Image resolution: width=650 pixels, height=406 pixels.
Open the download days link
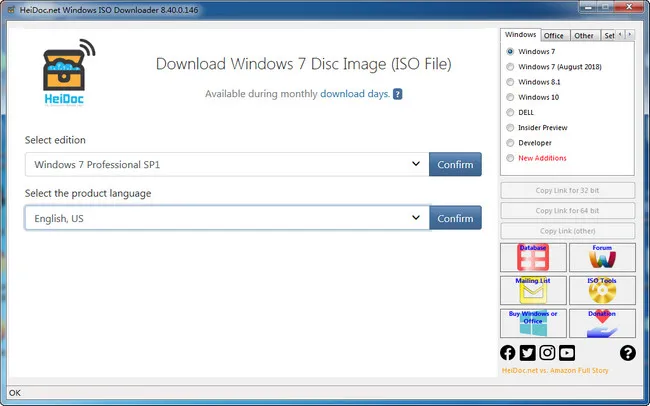click(x=355, y=94)
